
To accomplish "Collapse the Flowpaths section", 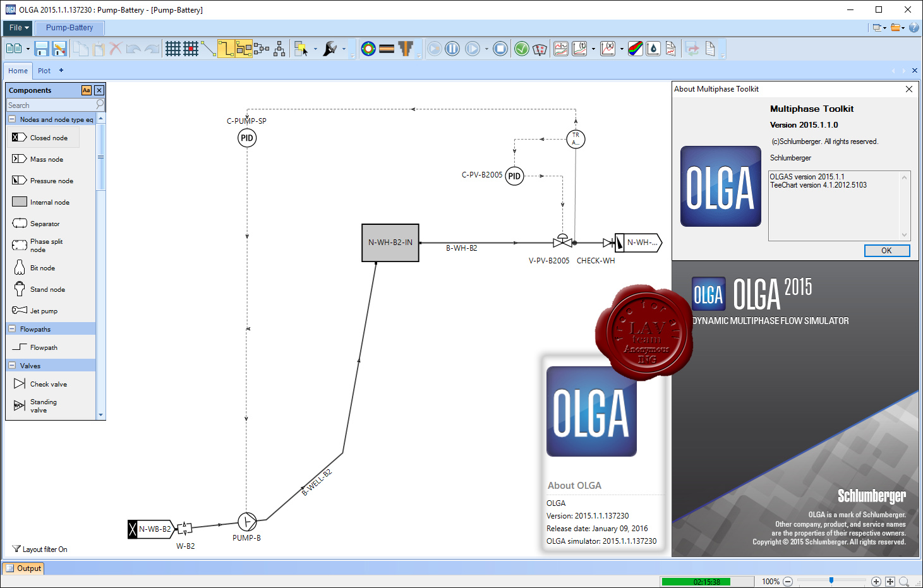I will coord(12,328).
